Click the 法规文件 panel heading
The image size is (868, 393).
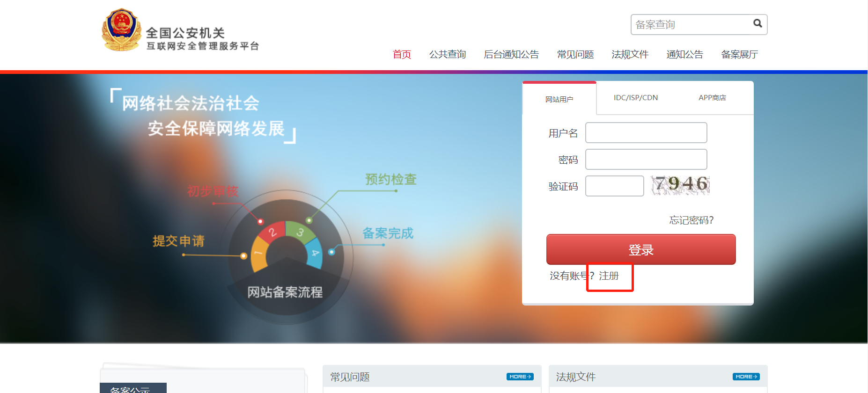[x=576, y=377]
